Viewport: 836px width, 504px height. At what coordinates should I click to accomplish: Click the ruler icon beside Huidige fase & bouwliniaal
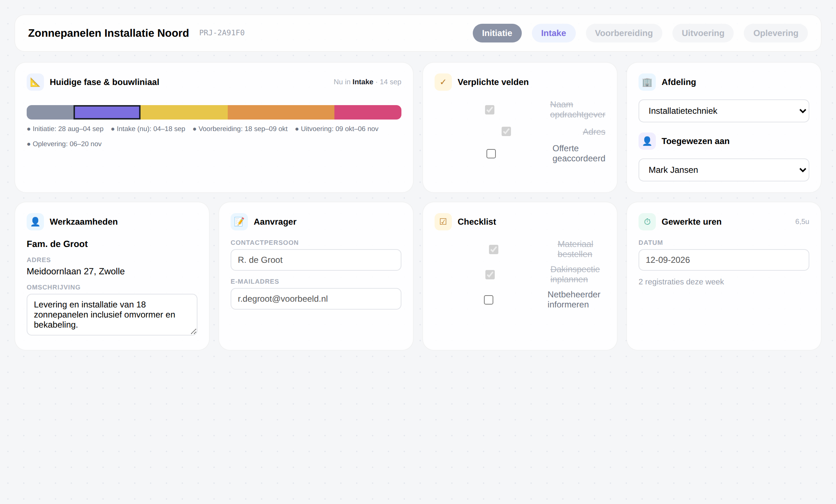(35, 82)
